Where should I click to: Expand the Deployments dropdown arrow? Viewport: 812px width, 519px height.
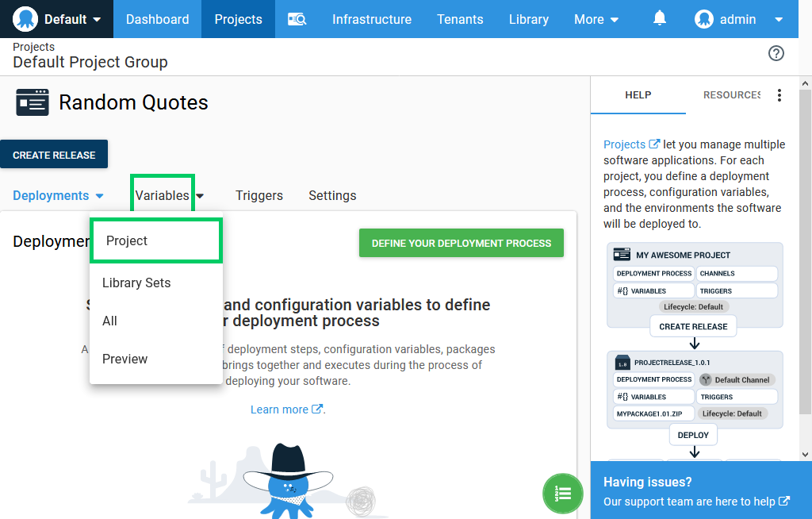pos(99,195)
